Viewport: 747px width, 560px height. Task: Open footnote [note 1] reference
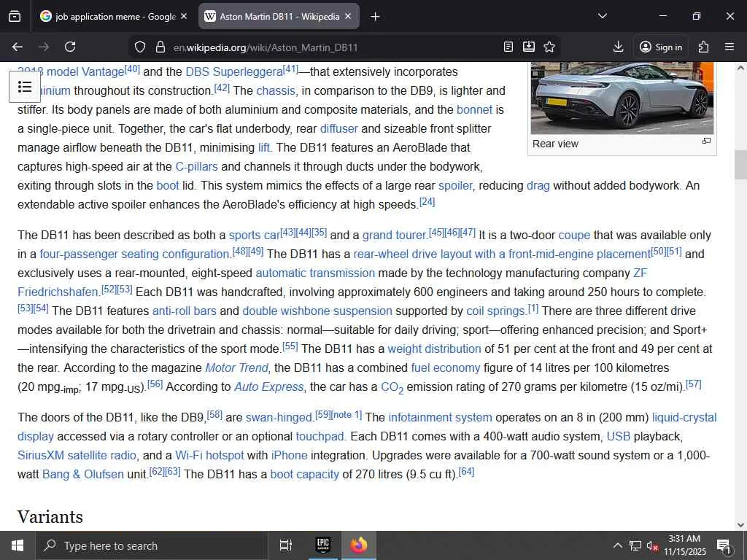click(x=347, y=415)
